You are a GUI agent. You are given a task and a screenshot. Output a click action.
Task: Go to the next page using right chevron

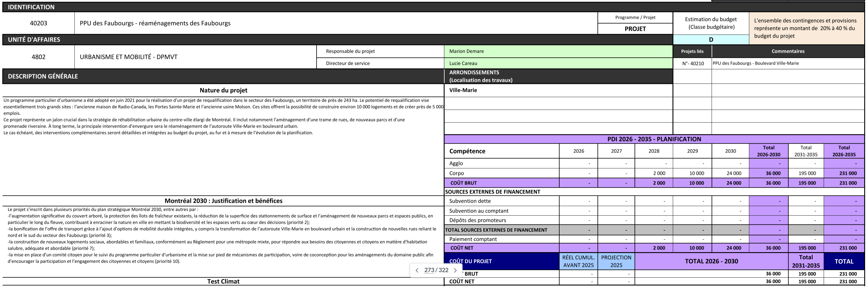tap(455, 270)
